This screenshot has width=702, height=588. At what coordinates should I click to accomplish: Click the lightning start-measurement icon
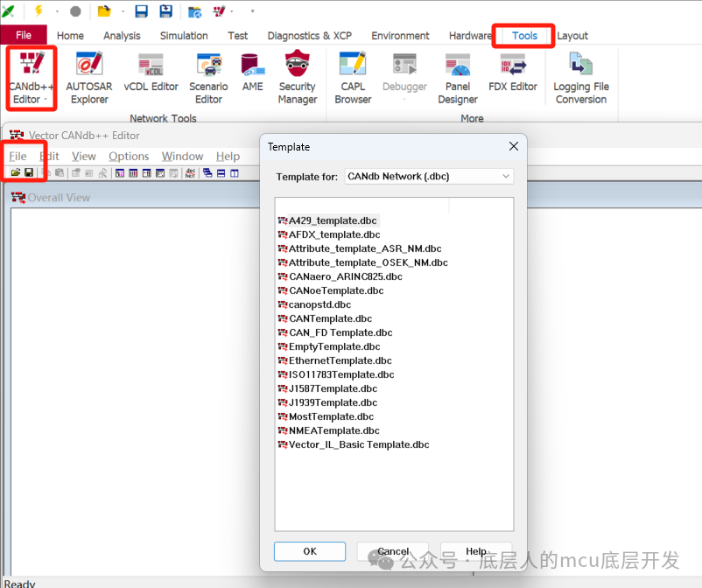[39, 10]
